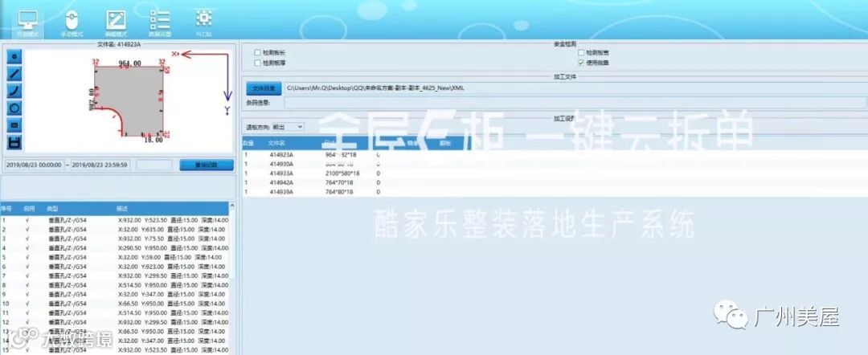Screen dimensions: 868x355
Task: Enable the 检测板宽 checkbox
Action: [x=581, y=53]
